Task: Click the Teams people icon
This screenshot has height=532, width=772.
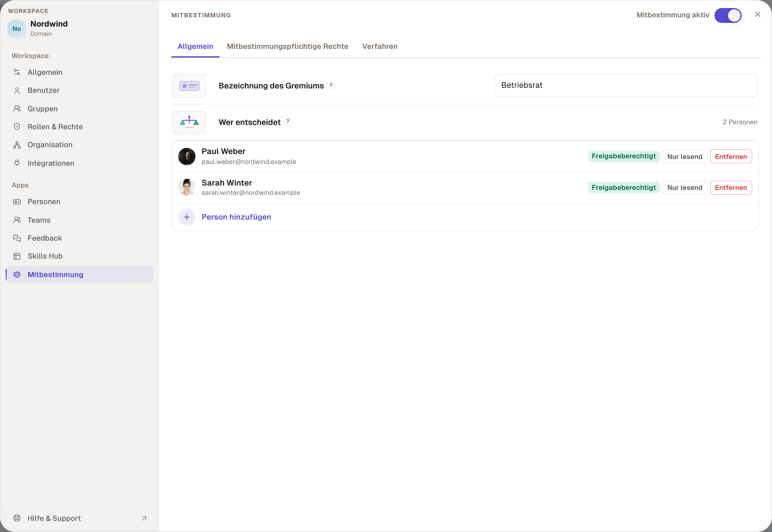Action: (x=17, y=220)
